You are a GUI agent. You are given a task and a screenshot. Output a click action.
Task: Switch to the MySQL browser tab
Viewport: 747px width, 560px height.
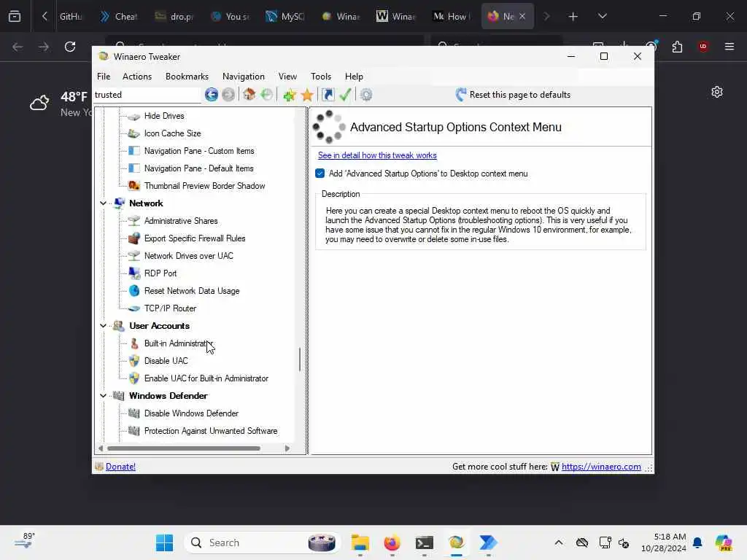pos(286,16)
